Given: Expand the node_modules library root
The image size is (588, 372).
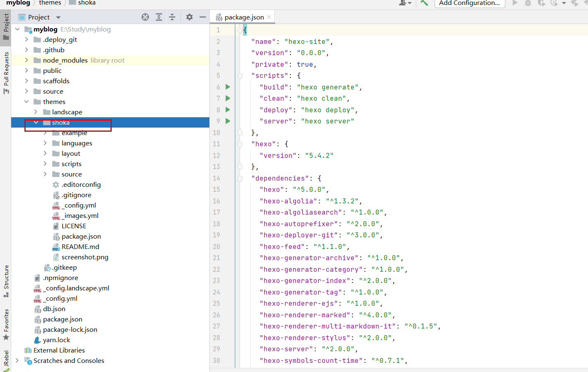Looking at the screenshot, I should [26, 60].
